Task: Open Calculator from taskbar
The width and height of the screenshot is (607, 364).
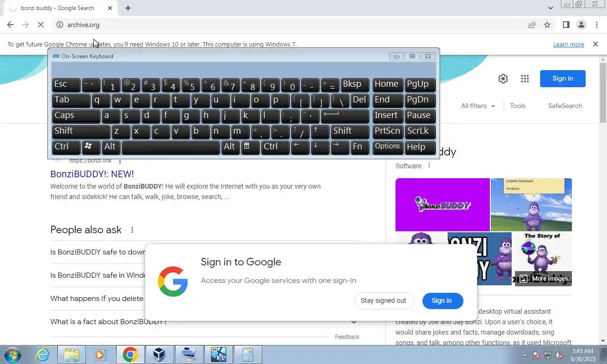Action: click(x=247, y=355)
